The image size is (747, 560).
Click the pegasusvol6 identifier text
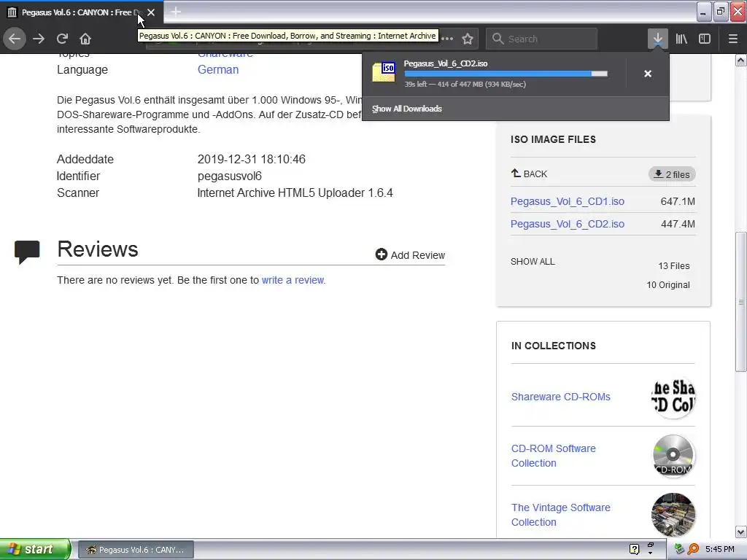point(230,176)
